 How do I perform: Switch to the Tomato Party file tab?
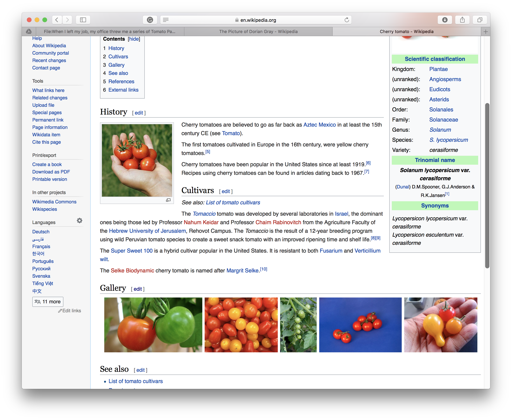point(110,32)
